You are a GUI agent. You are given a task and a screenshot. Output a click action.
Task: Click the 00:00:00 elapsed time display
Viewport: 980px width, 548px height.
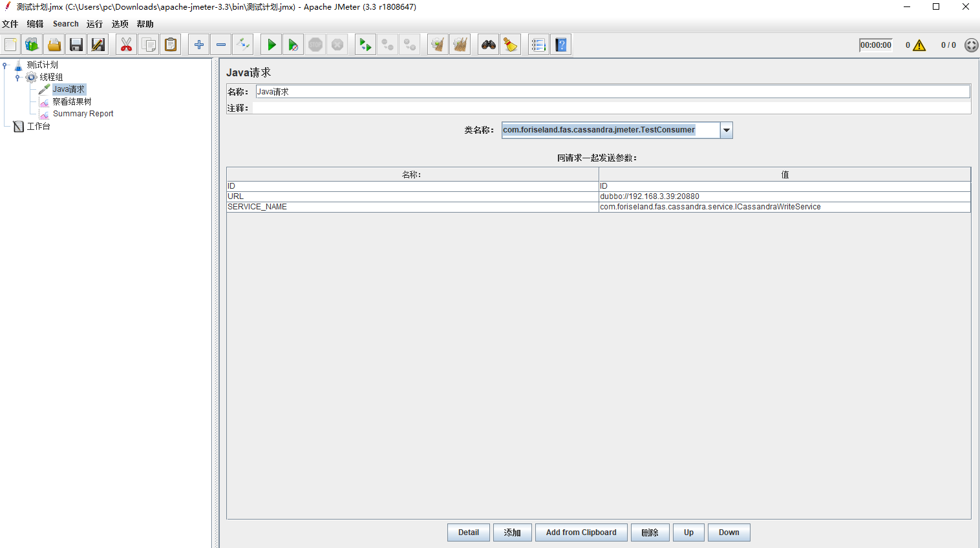click(x=876, y=45)
